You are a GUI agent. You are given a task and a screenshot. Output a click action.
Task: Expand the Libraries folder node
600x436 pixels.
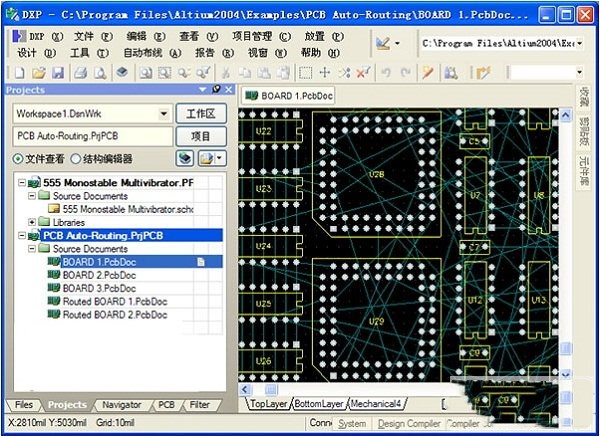pos(32,222)
